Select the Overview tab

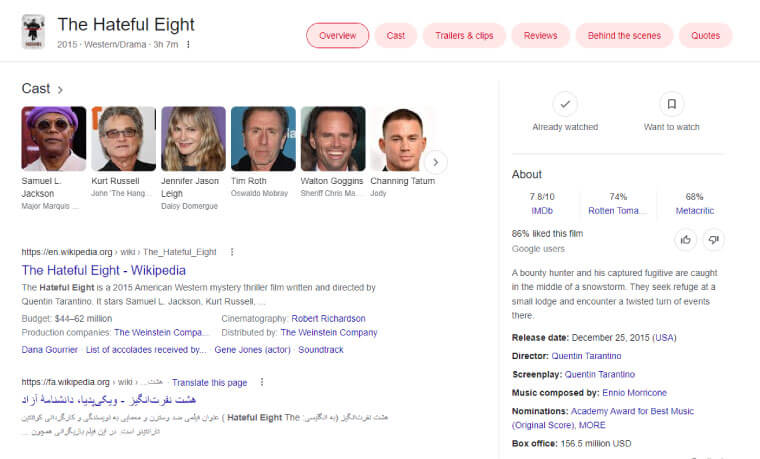click(337, 35)
